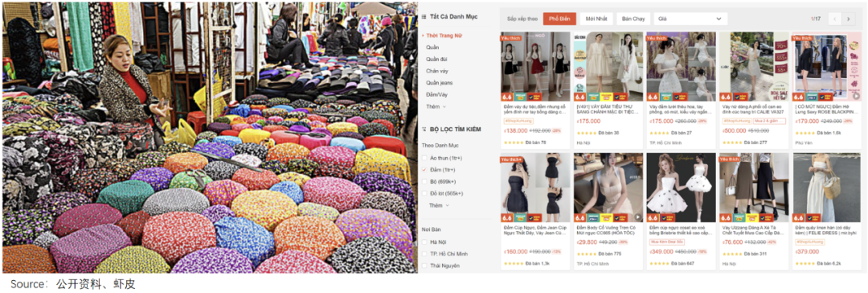This screenshot has height=293, width=868.
Task: Uncheck the Đầm category filter
Action: tap(424, 170)
